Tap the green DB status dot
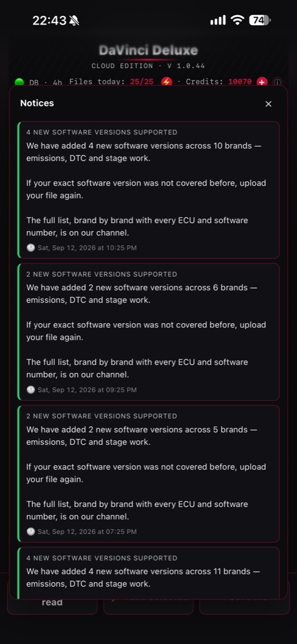Screen dimensions: 297x644 pyautogui.click(x=19, y=82)
